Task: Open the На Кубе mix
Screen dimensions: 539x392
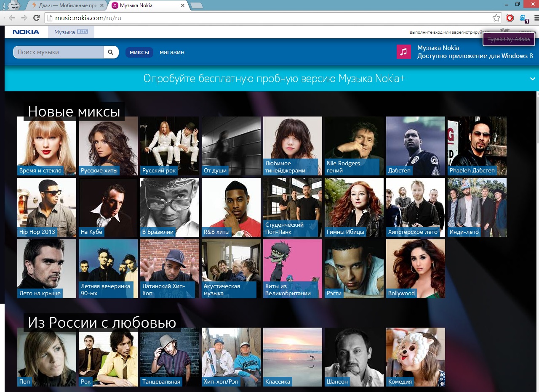Action: pos(108,207)
